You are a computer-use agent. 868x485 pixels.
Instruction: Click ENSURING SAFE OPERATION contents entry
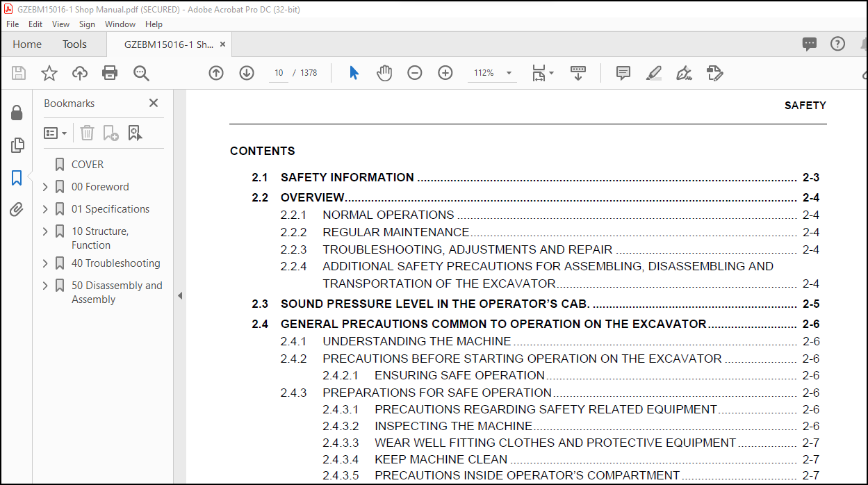[460, 375]
